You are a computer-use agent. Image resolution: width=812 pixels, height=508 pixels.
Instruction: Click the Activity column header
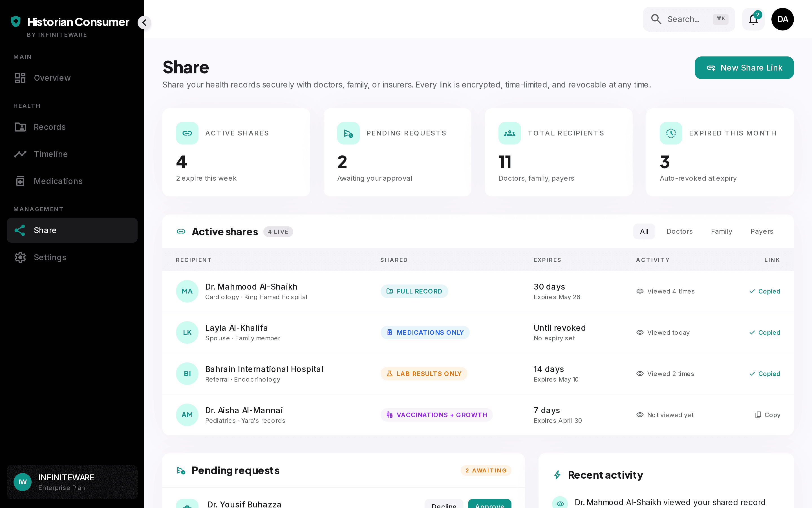(x=653, y=260)
